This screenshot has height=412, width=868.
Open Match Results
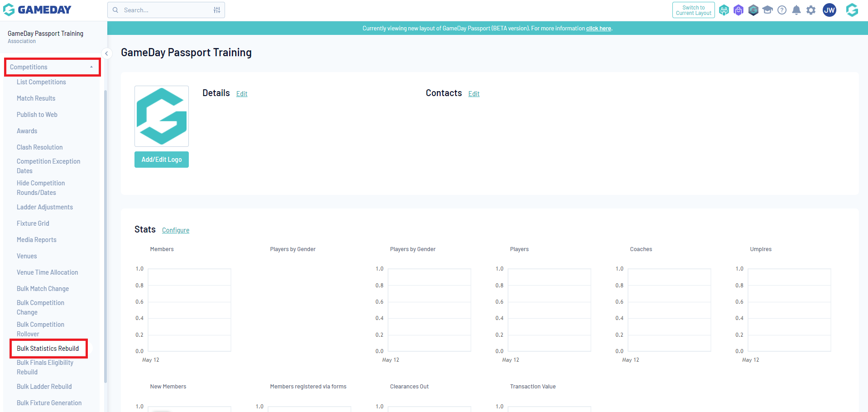[x=36, y=98]
